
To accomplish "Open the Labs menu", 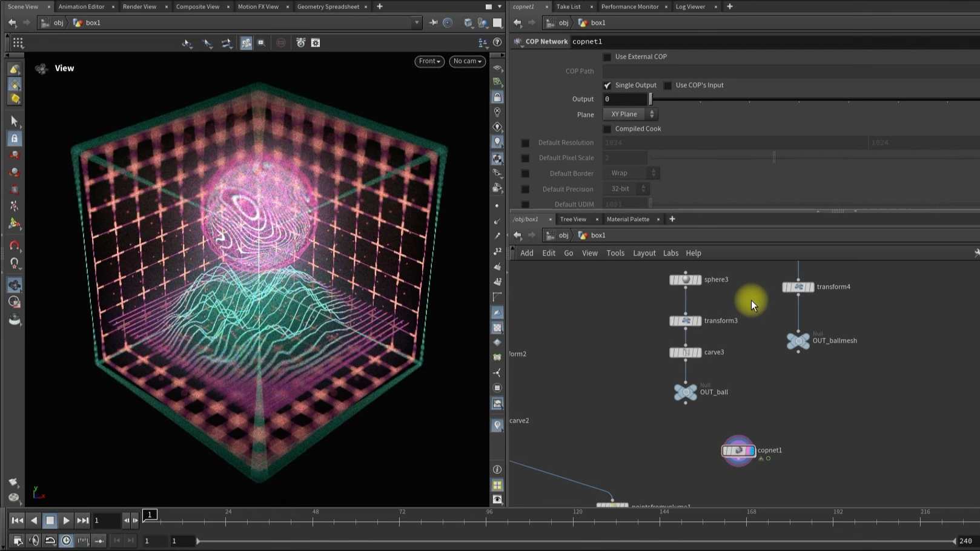I will click(670, 253).
